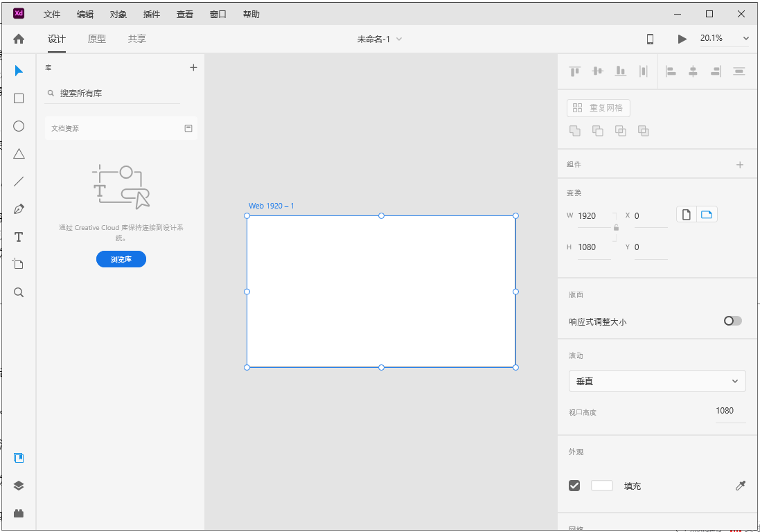Align middle vertically icon
760x532 pixels.
pos(598,71)
